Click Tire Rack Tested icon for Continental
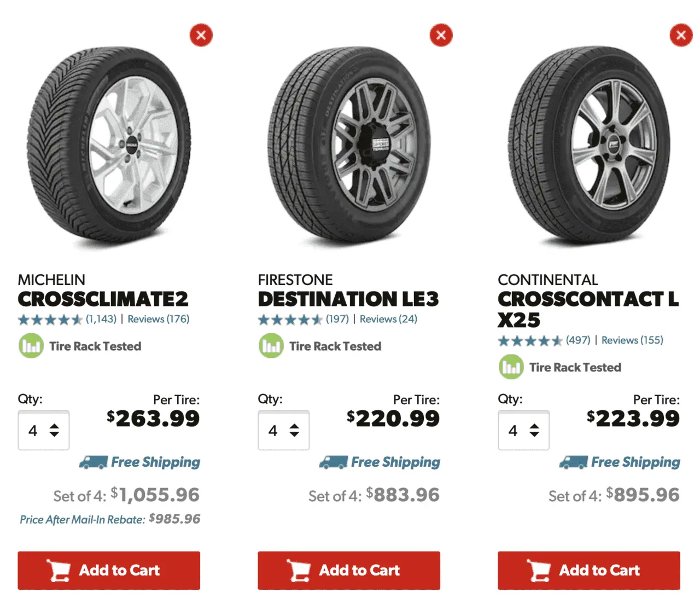Screen dimensions: 700x598 pos(511,367)
